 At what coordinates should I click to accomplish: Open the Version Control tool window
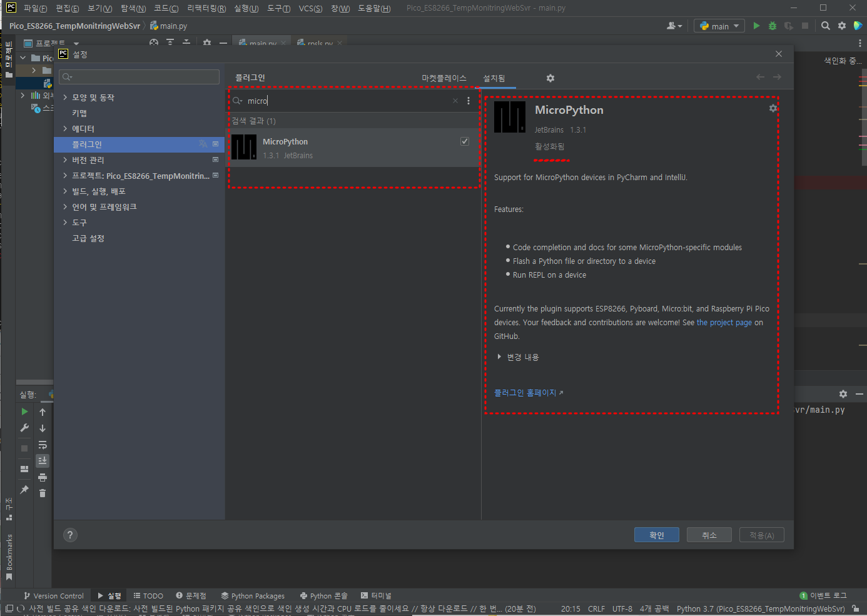[54, 595]
